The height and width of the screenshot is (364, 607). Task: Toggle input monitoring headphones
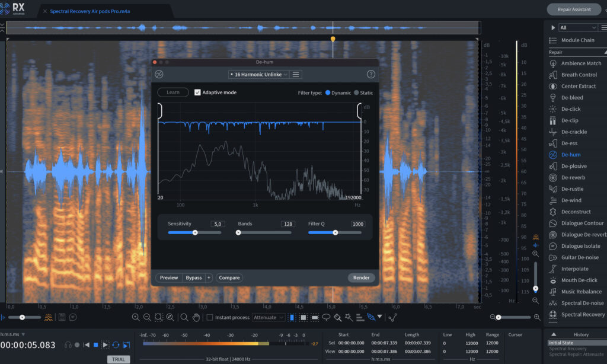coord(68,344)
